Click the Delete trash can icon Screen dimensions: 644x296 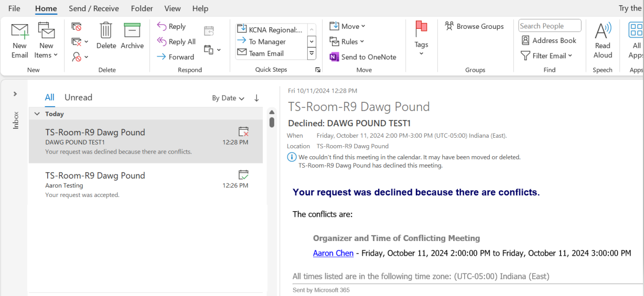pyautogui.click(x=106, y=31)
